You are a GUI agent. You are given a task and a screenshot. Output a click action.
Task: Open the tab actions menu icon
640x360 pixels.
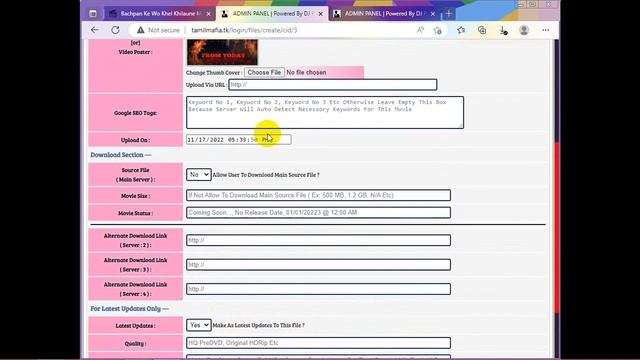click(93, 14)
